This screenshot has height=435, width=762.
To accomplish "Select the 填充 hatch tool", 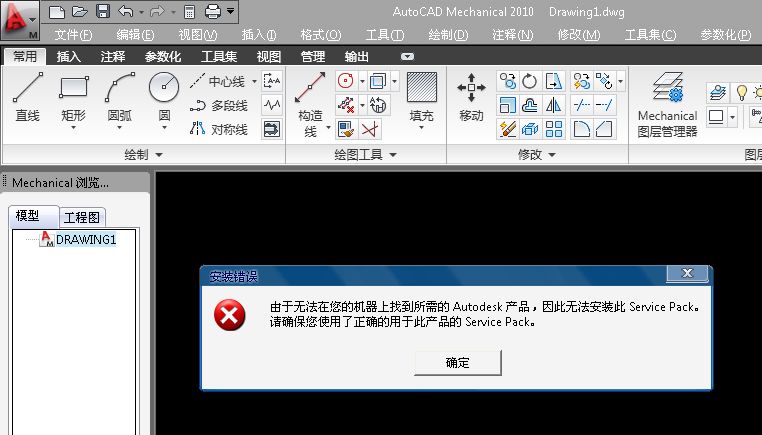I will (x=421, y=100).
